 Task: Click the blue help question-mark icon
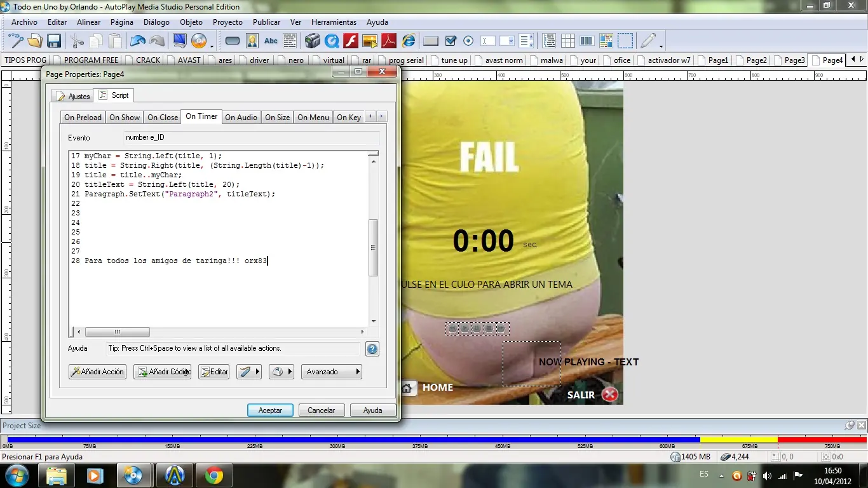[x=372, y=349]
